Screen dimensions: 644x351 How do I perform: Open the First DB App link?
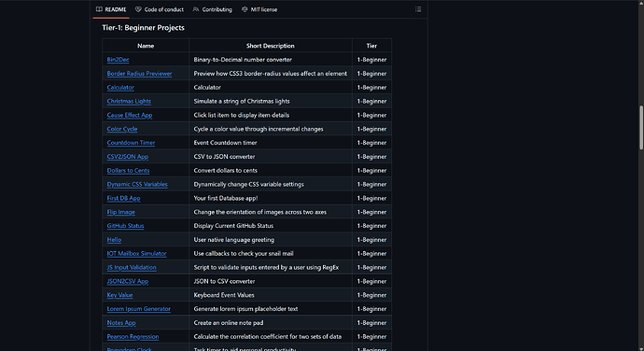(x=123, y=198)
